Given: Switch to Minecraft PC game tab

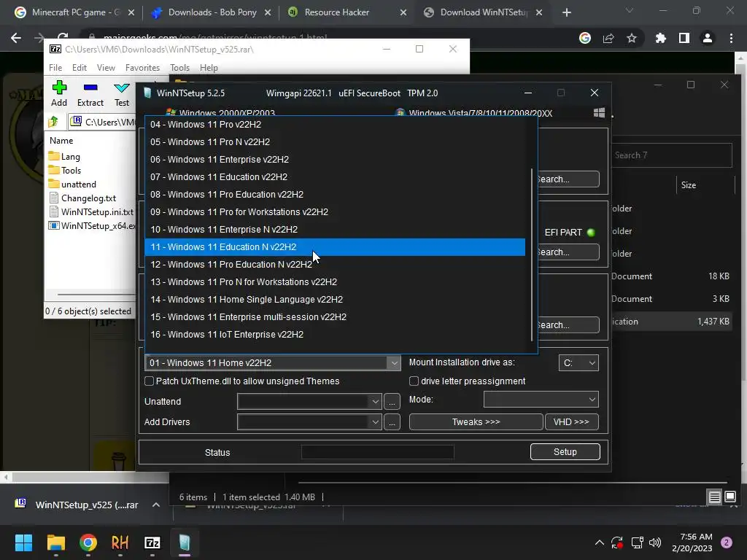Looking at the screenshot, I should pos(74,12).
